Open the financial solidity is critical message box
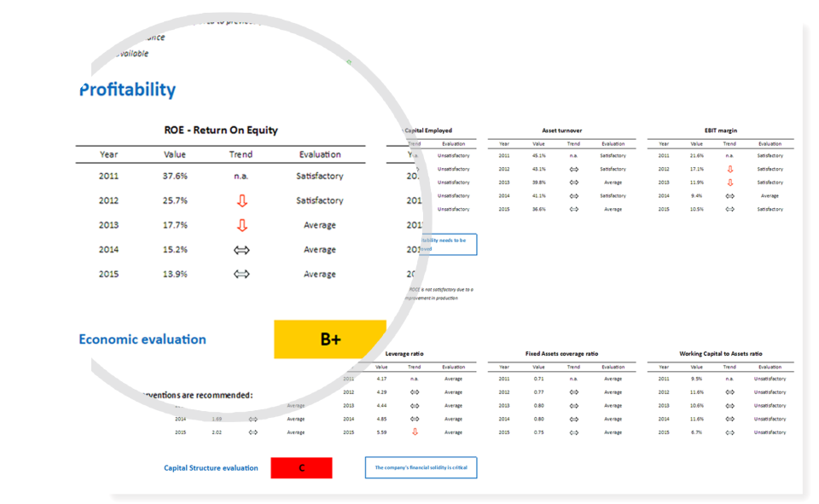This screenshot has width=819, height=504. coord(421,467)
